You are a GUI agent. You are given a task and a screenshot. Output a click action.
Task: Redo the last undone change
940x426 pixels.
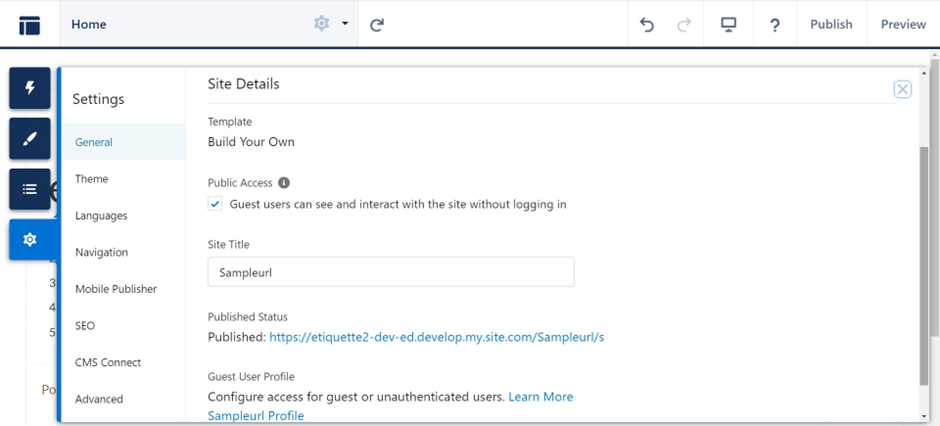[683, 25]
